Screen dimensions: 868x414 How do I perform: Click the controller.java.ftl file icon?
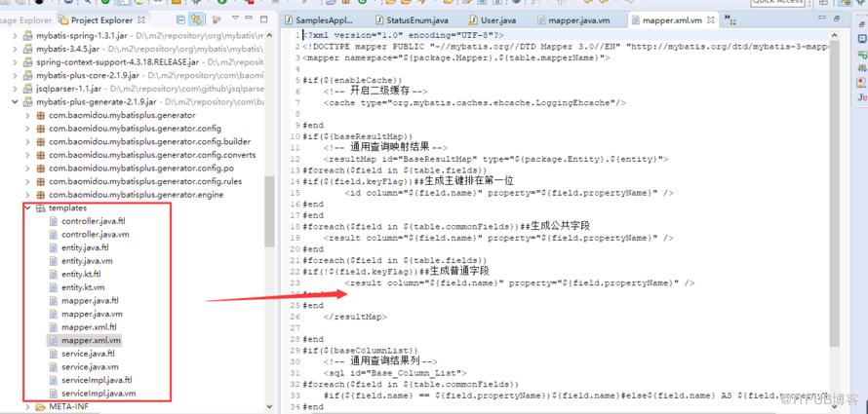(53, 221)
